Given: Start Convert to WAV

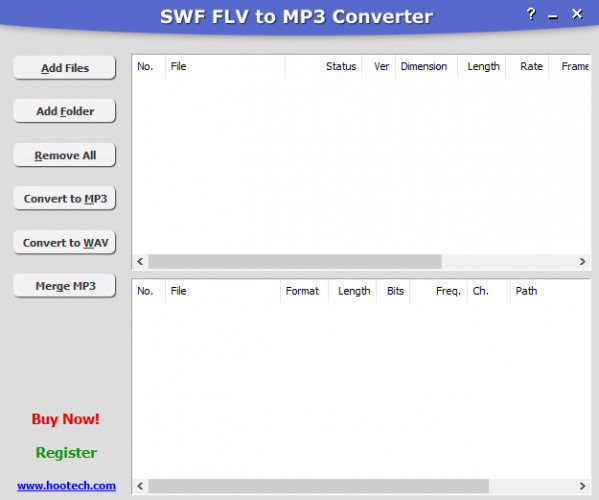Looking at the screenshot, I should (x=65, y=243).
